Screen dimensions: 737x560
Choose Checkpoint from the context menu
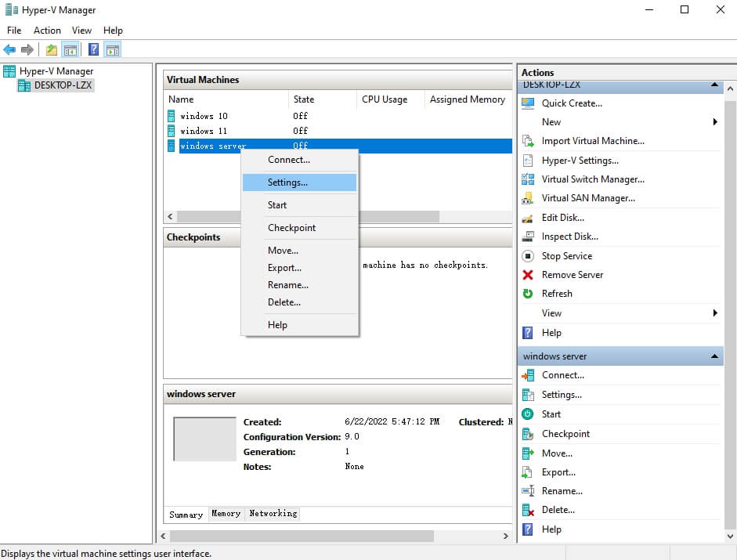(299, 228)
